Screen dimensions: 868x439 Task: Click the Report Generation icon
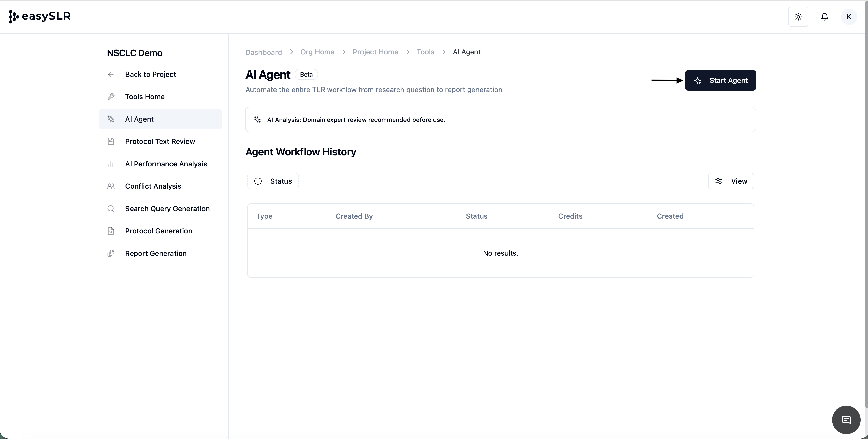point(111,253)
